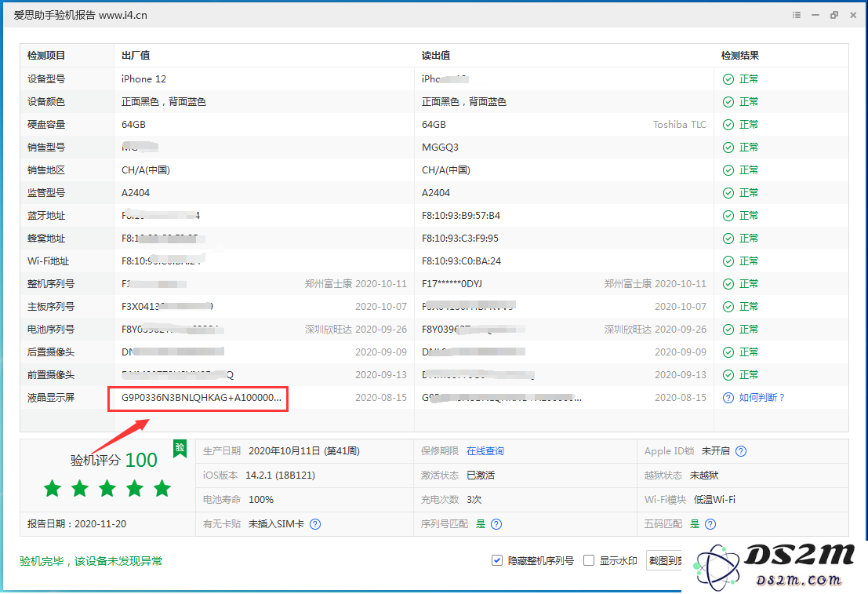Select Wi-Fi address F8:10:93:C0:BA:24
The image size is (868, 594).
(461, 261)
